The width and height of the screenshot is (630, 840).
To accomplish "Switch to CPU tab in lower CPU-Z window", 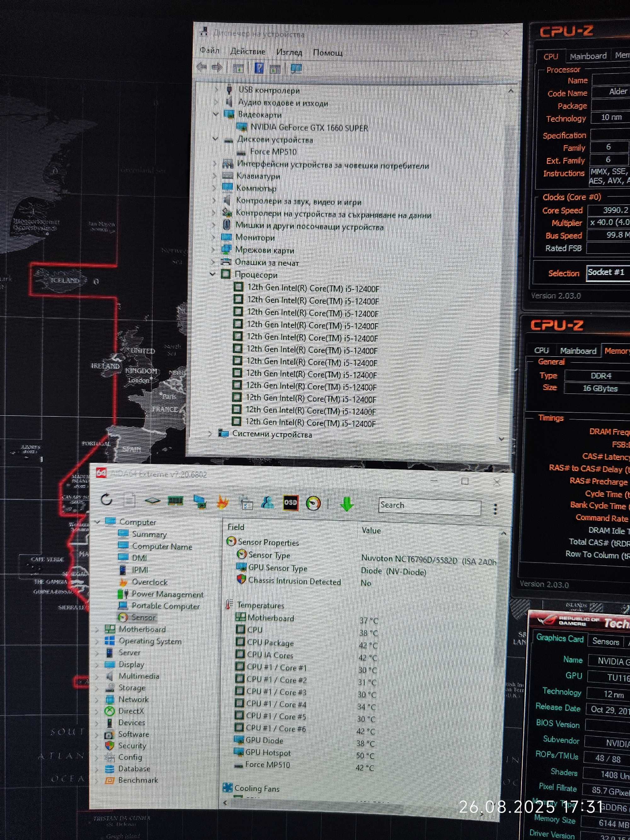I will pyautogui.click(x=541, y=350).
